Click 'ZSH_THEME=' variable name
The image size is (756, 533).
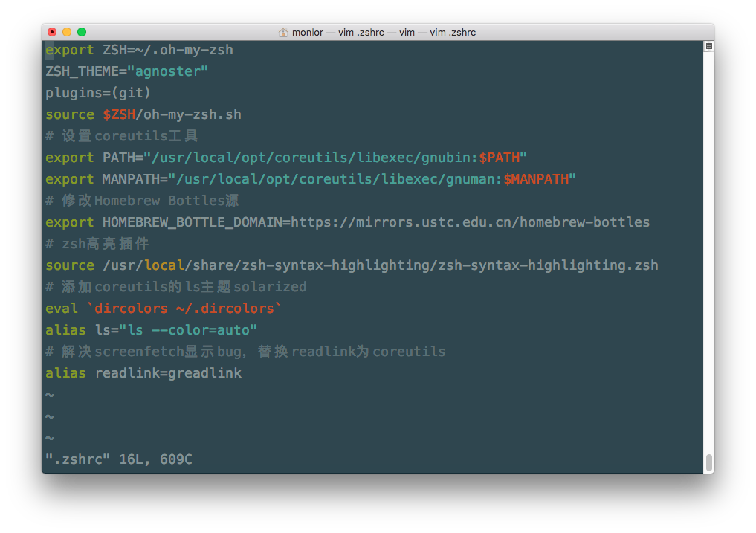(x=85, y=71)
